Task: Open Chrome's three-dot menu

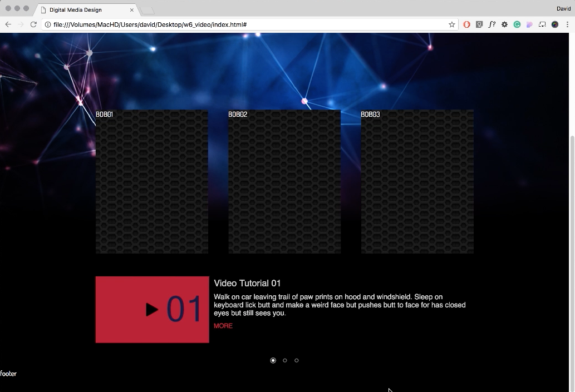Action: pyautogui.click(x=567, y=24)
